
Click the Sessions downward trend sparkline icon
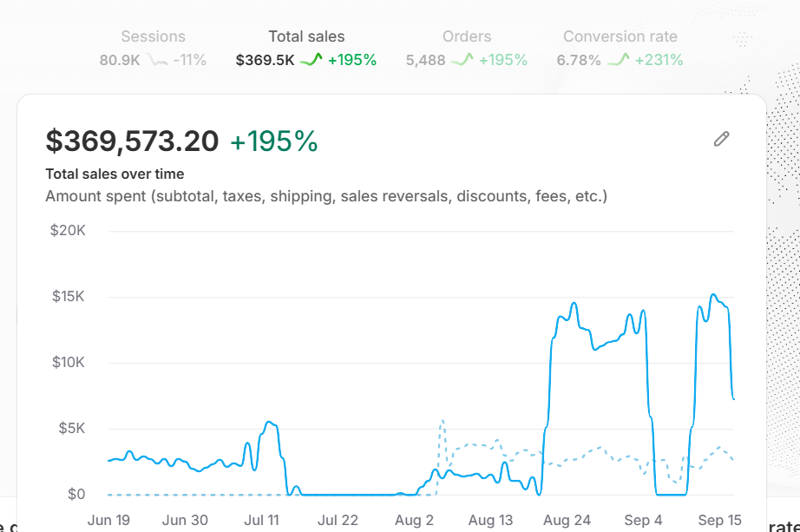point(157,60)
